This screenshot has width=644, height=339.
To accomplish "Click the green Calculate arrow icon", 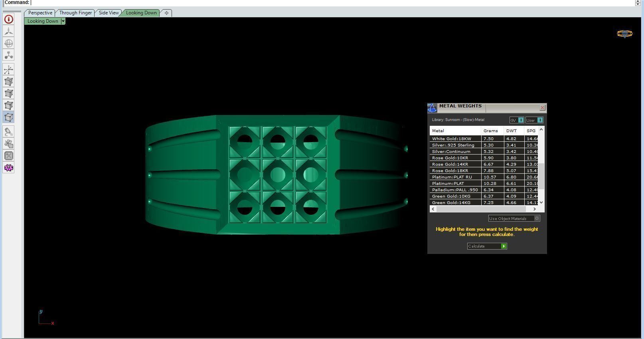I will tap(504, 246).
